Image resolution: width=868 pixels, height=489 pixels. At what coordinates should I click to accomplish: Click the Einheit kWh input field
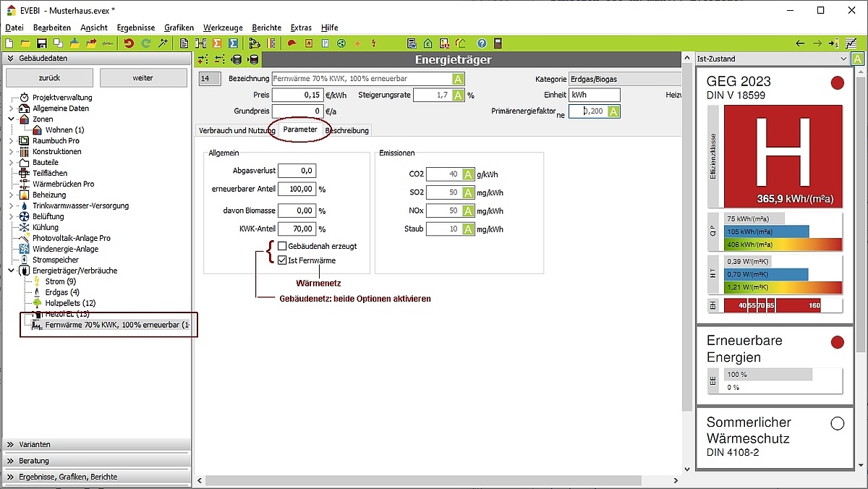pos(594,95)
